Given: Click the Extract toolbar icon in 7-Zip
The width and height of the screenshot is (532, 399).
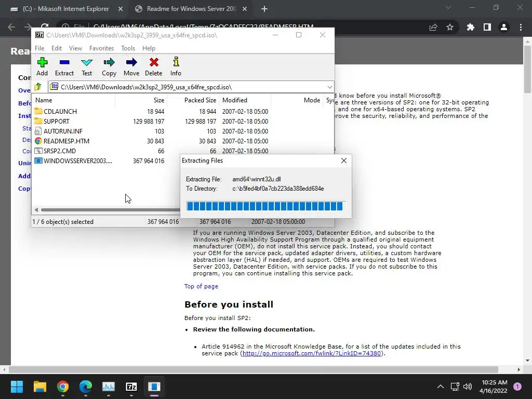Looking at the screenshot, I should click(64, 66).
